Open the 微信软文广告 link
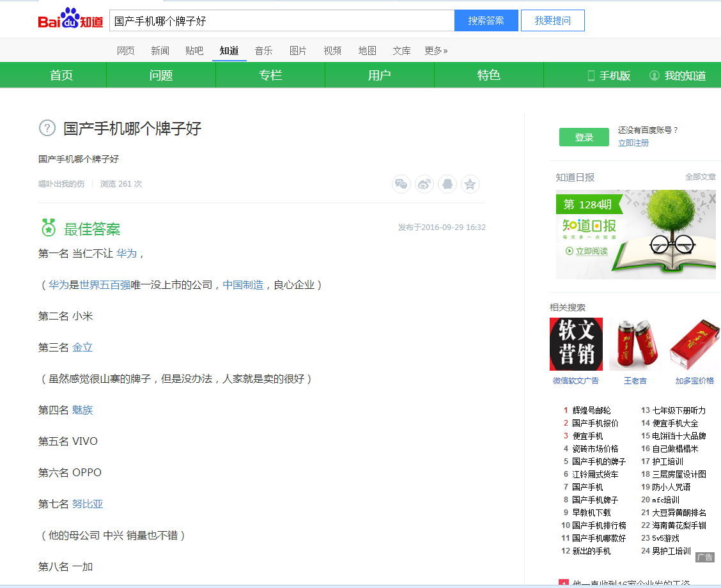 576,381
